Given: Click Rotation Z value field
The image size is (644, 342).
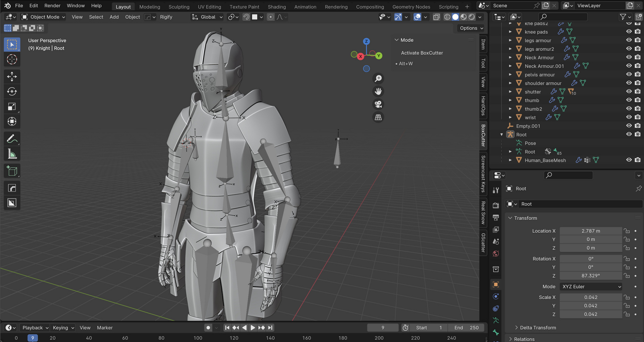Looking at the screenshot, I should (591, 276).
